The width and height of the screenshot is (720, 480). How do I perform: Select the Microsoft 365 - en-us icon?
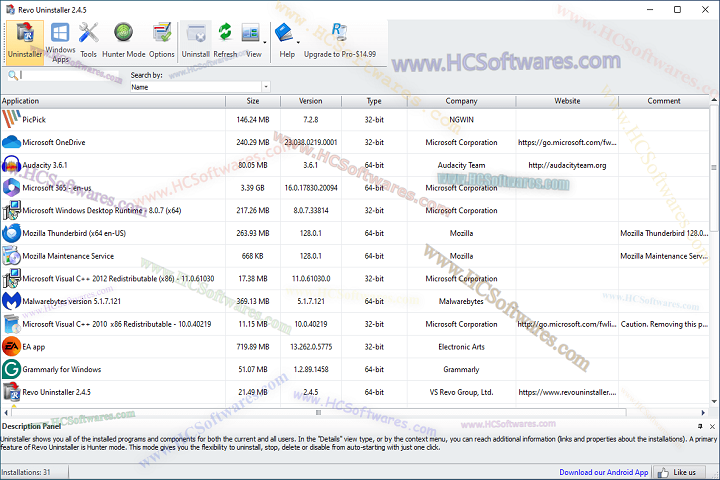11,188
